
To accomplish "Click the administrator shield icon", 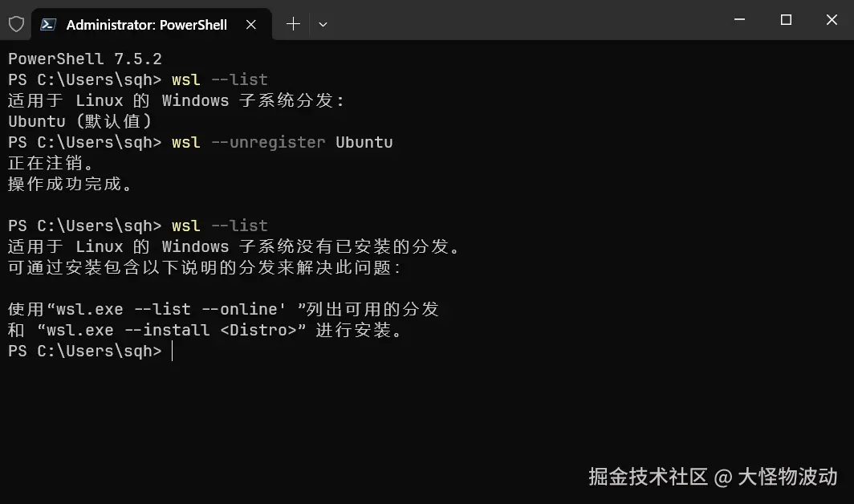I will 16,24.
